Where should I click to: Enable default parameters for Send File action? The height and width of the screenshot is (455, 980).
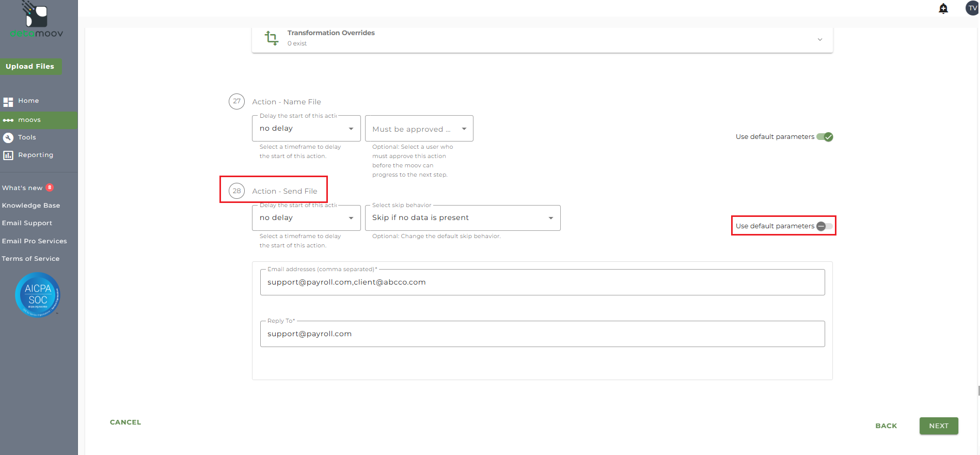(x=825, y=226)
